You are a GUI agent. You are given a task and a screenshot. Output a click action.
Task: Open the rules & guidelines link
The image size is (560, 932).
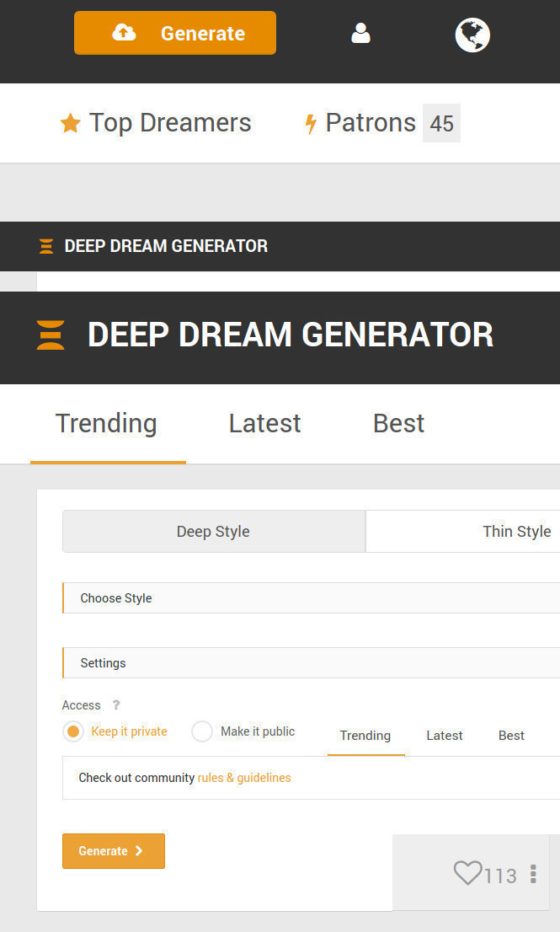244,778
